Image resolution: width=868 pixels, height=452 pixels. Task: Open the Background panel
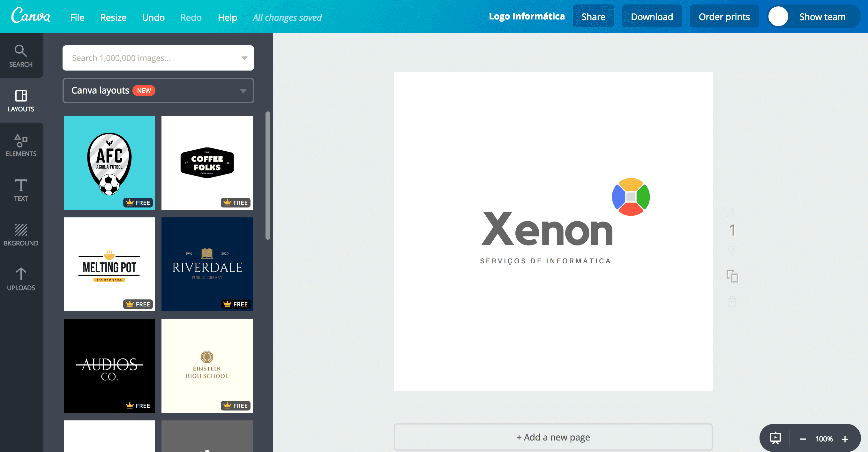21,234
